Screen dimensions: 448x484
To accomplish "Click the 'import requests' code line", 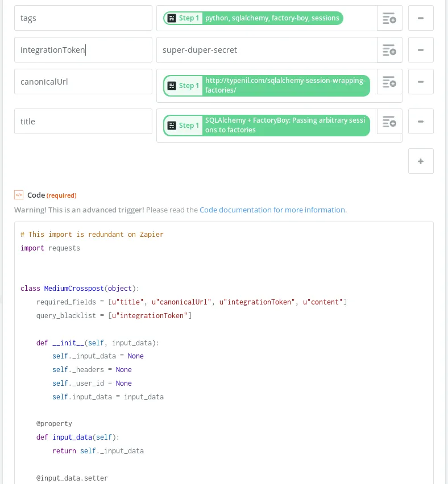I will pos(51,248).
